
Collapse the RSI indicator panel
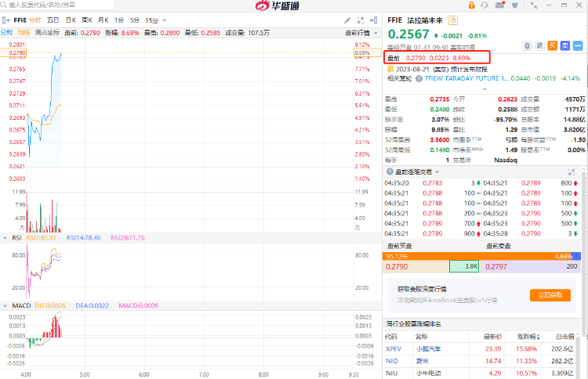pos(5,238)
